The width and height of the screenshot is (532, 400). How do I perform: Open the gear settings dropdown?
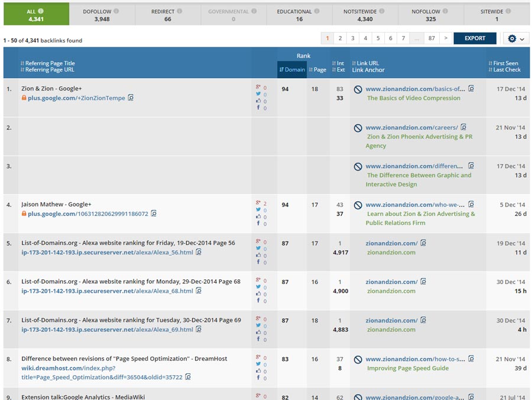click(516, 38)
